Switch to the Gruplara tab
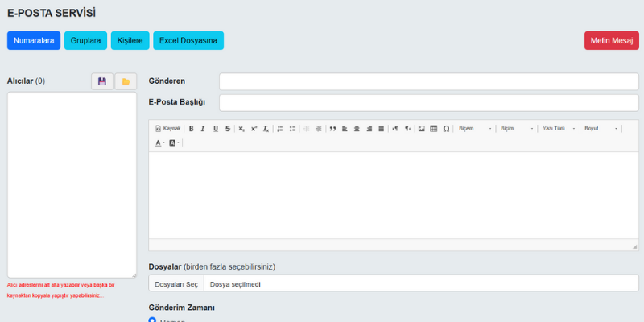Viewport: 644px width, 322px height. tap(85, 40)
